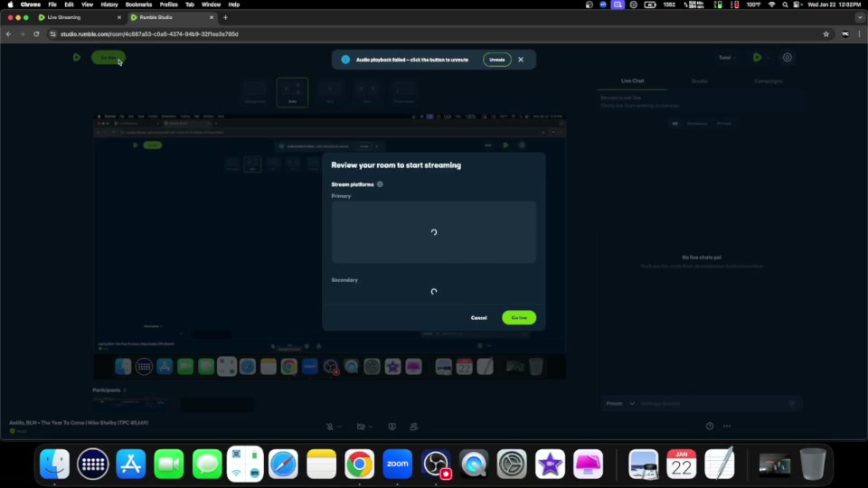
Task: Open Safari from the Dock
Action: pos(283,464)
